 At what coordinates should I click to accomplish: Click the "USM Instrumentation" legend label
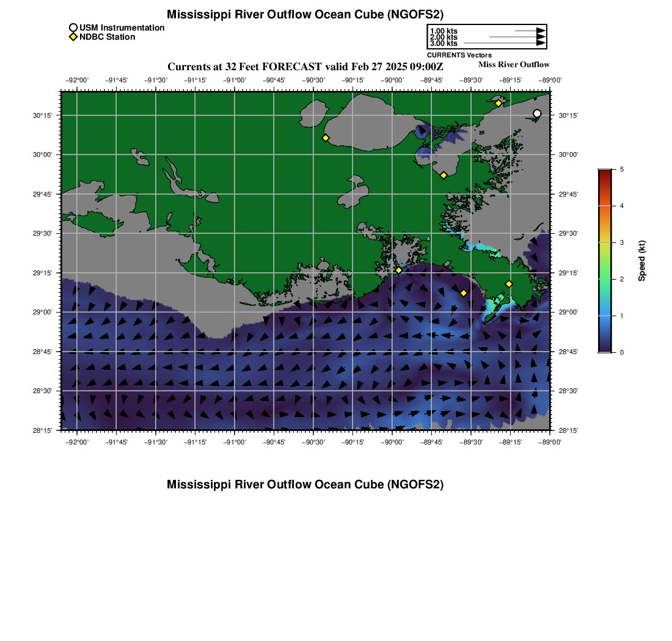coord(122,28)
